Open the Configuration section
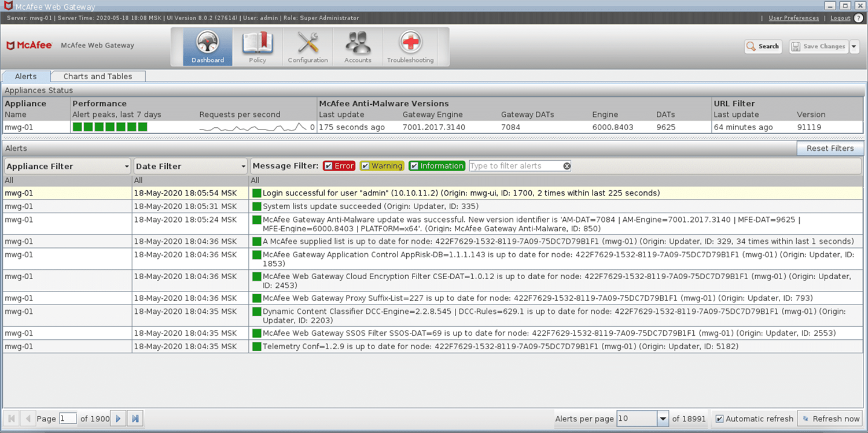This screenshot has width=868, height=433. pos(308,47)
